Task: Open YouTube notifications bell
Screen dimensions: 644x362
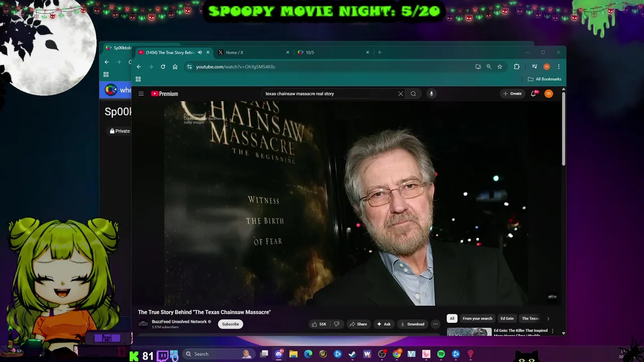Action: 533,94
